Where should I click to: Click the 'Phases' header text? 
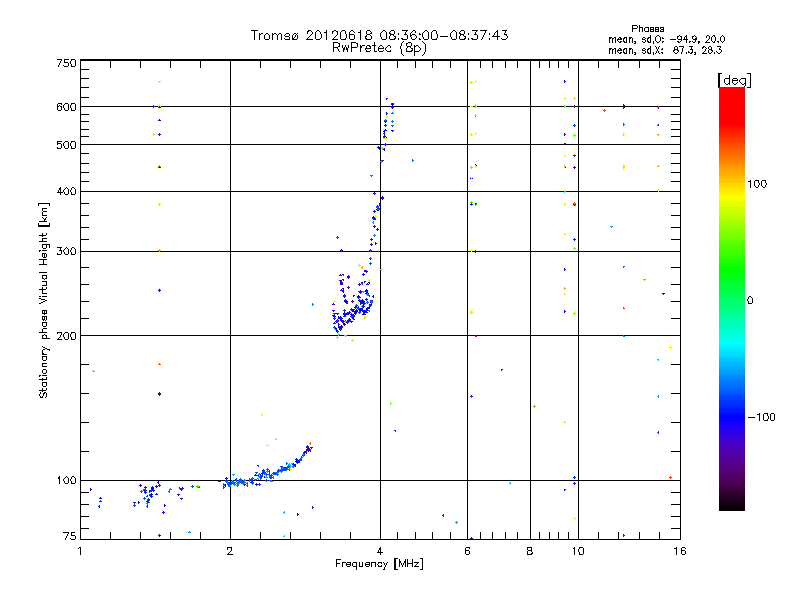pos(647,29)
